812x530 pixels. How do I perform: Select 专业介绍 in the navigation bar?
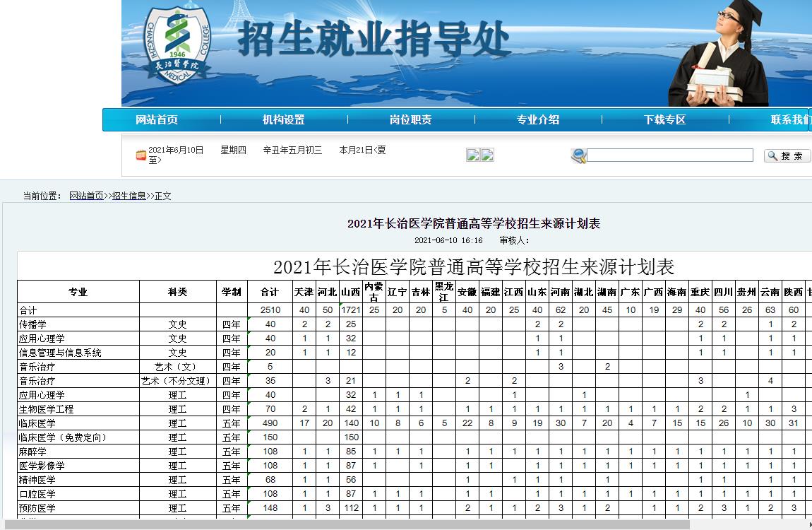point(538,120)
